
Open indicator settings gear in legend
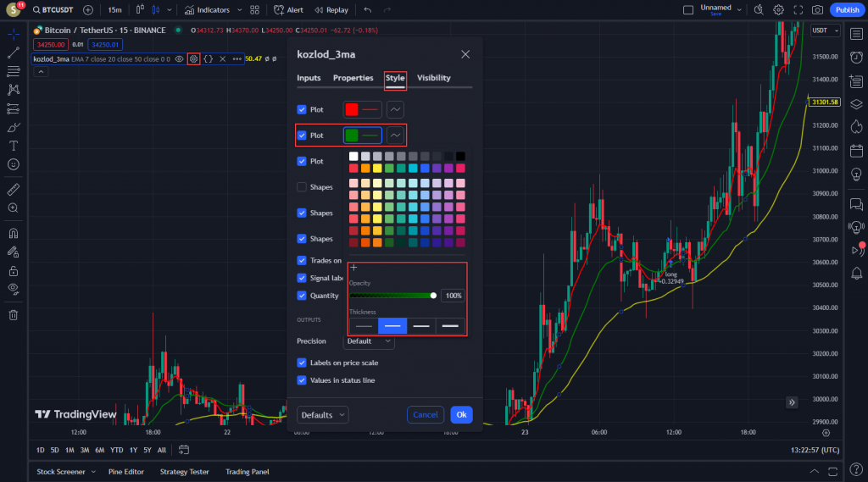click(x=194, y=58)
